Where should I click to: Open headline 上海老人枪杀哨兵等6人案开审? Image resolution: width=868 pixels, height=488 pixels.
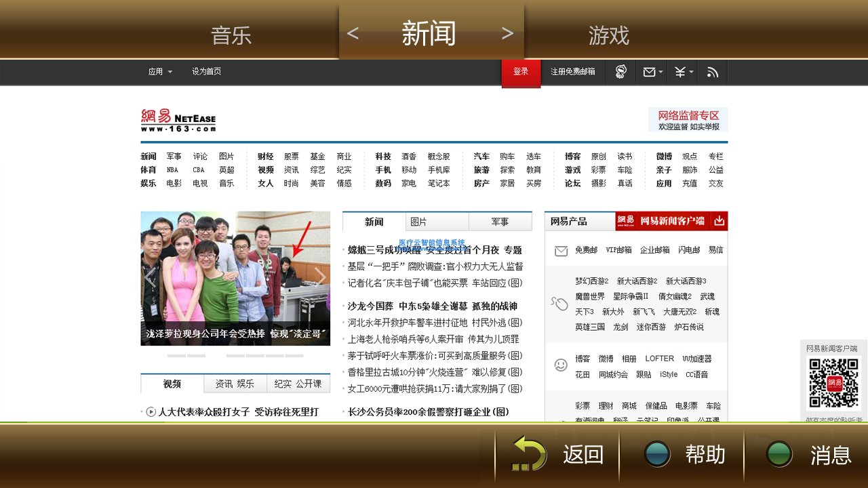(x=433, y=339)
